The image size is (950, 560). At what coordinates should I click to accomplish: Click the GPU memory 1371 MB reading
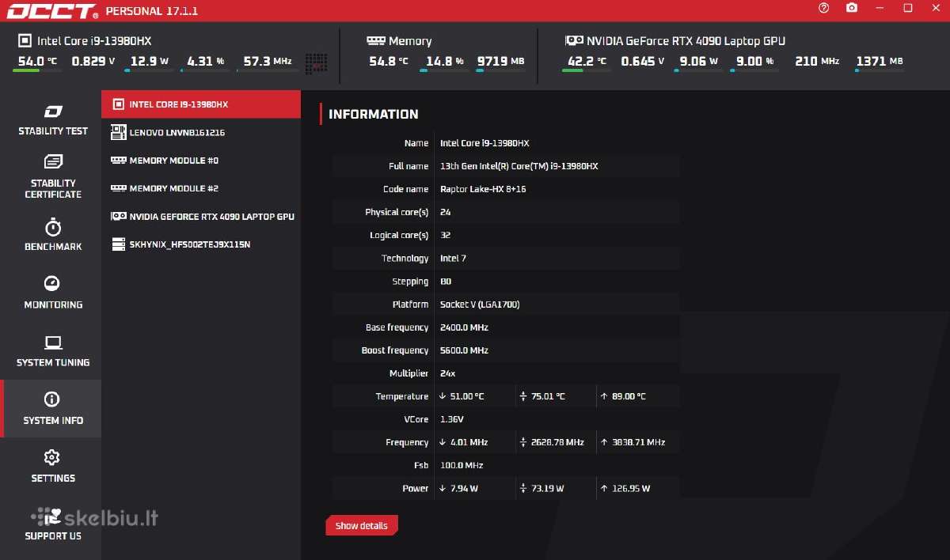(880, 61)
